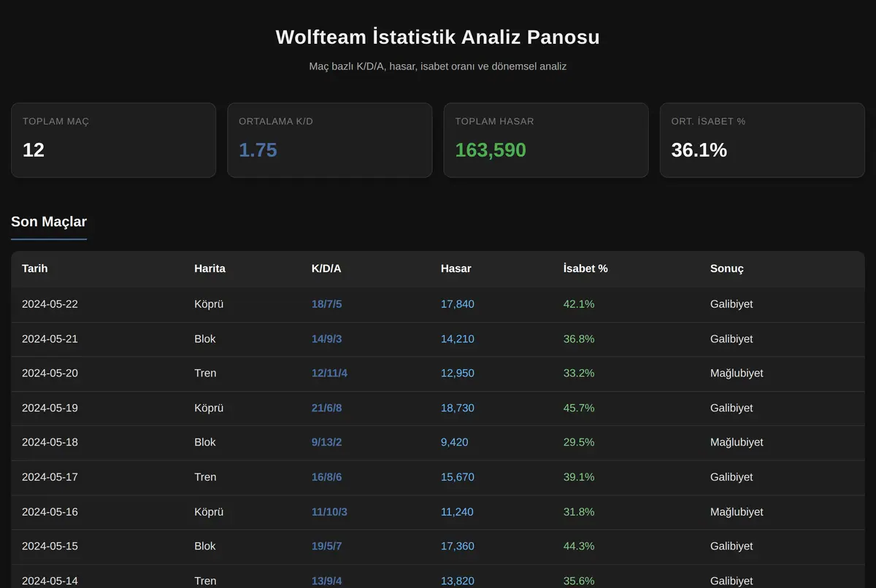Click Tren map in 2024-05-20 row
The width and height of the screenshot is (876, 588).
(205, 374)
